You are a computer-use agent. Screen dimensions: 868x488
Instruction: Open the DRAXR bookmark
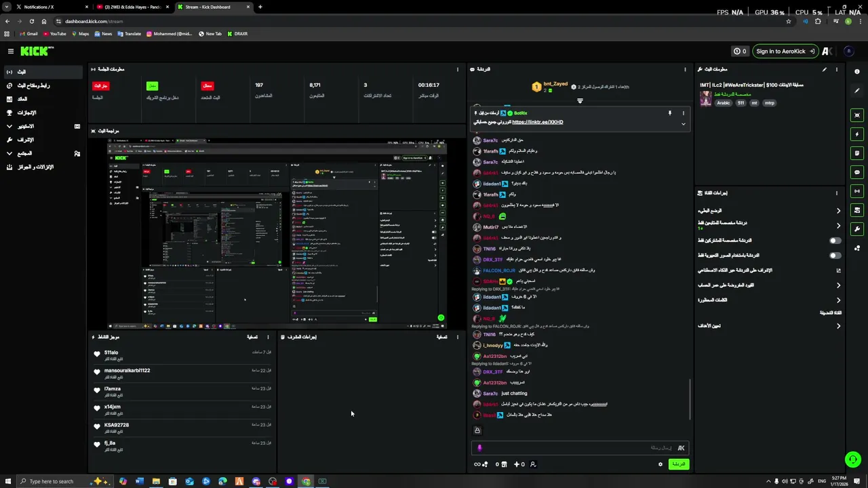pos(237,34)
